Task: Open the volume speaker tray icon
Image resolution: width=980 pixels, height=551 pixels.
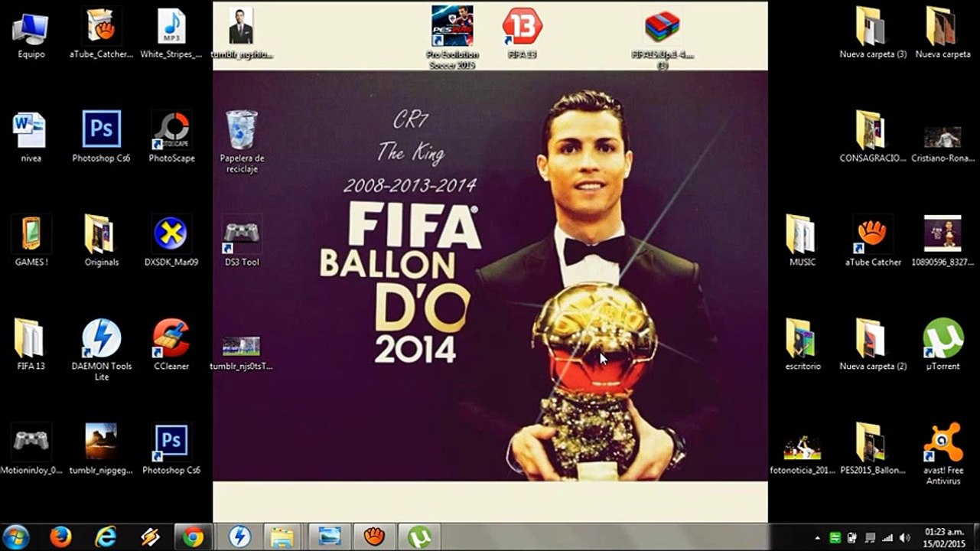Action: point(905,538)
